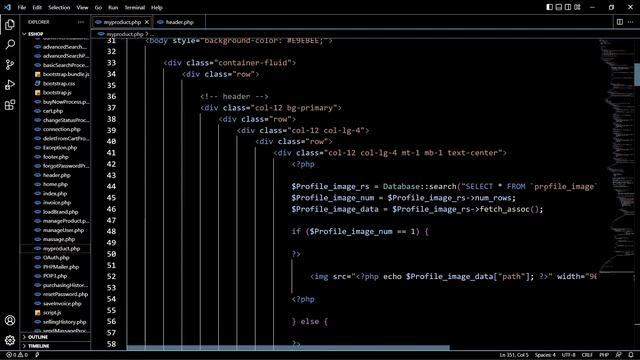Viewport: 640px width, 360px height.
Task: Open the notifications bell icon
Action: tap(631, 355)
